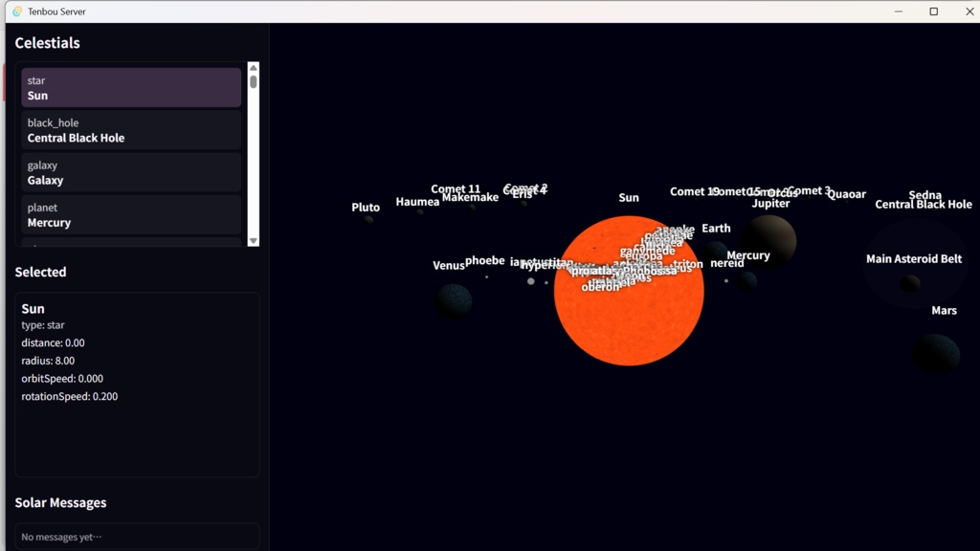This screenshot has width=980, height=551.
Task: Click Makemake in the solar system view
Action: click(469, 198)
